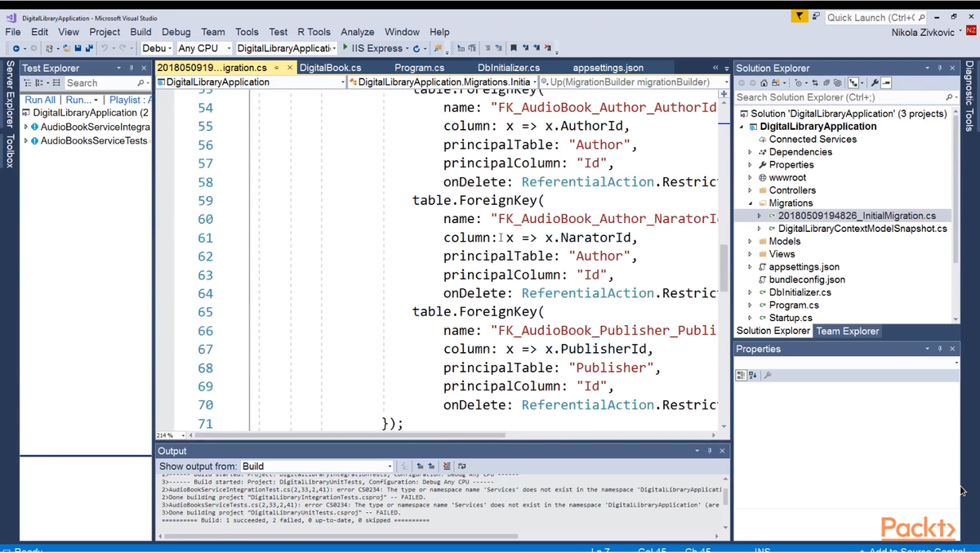This screenshot has width=980, height=553.
Task: Click Collapse All icon in Solution Explorer
Action: click(826, 83)
